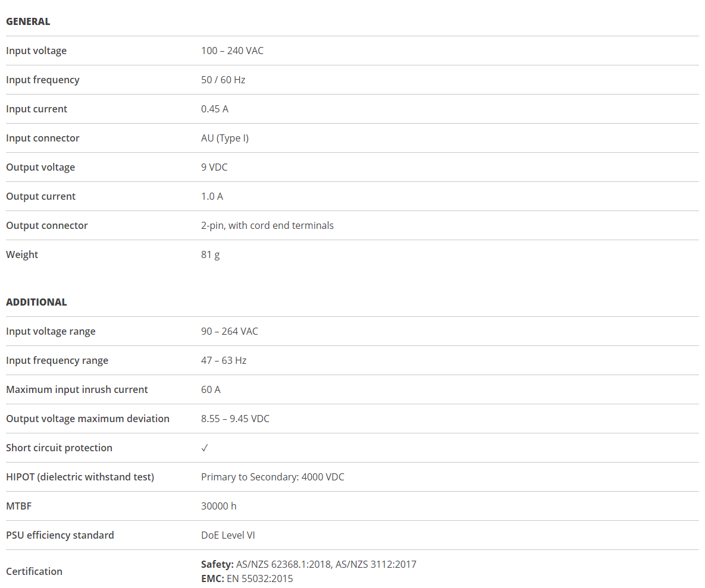705x588 pixels.
Task: Select the GENERAL section heading
Action: click(x=28, y=21)
